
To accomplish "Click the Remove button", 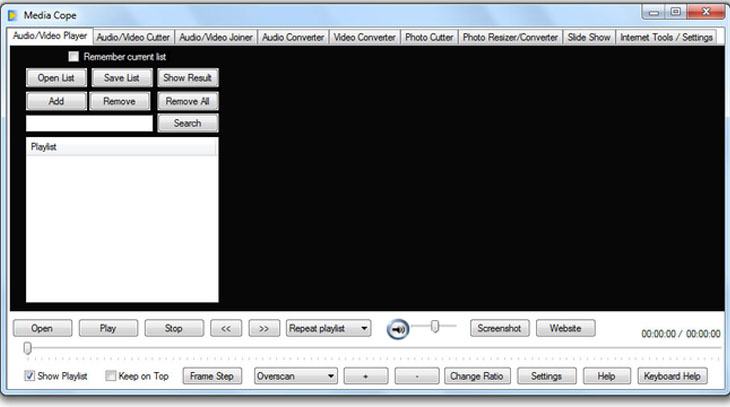I will click(x=120, y=101).
